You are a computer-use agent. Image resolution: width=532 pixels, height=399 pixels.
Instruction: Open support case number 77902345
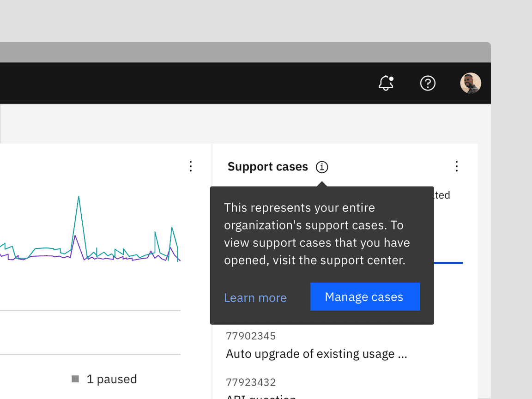point(251,336)
